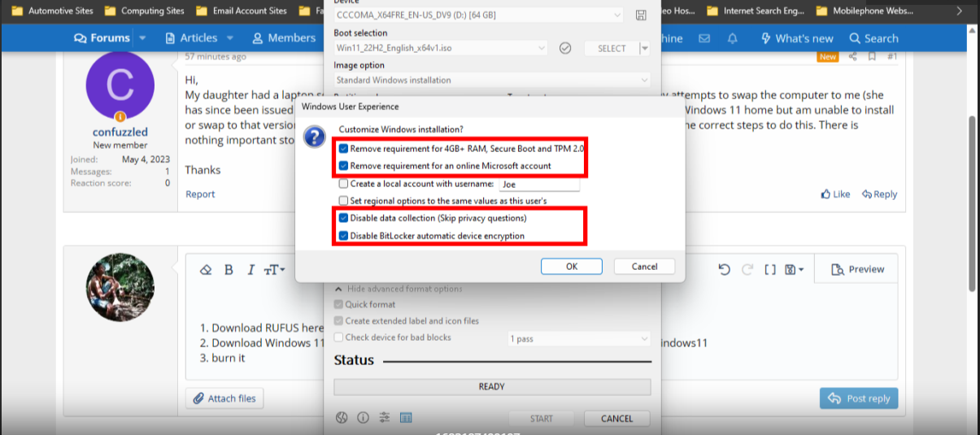
Task: Open the Image option dropdown in Rufus
Action: tap(492, 80)
